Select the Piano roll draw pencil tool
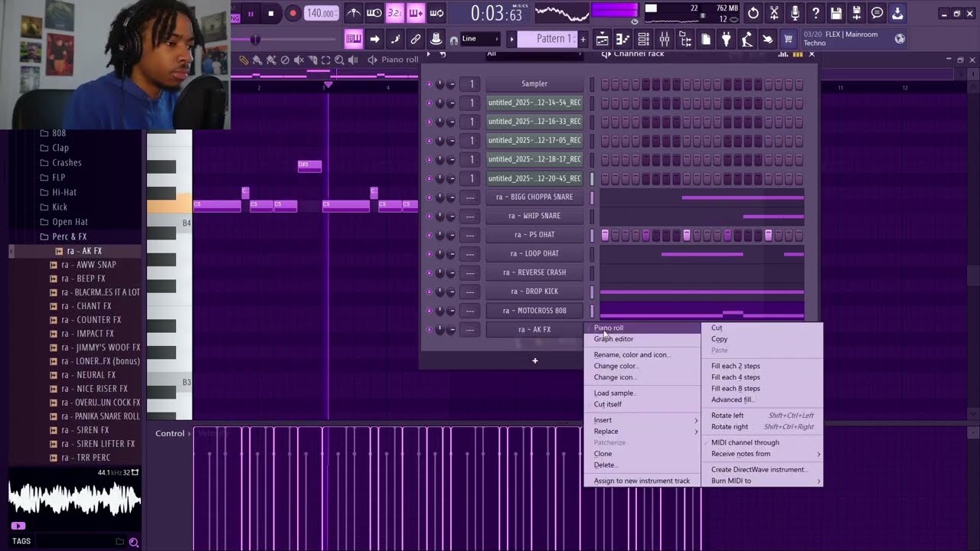The image size is (980, 551). (x=243, y=60)
